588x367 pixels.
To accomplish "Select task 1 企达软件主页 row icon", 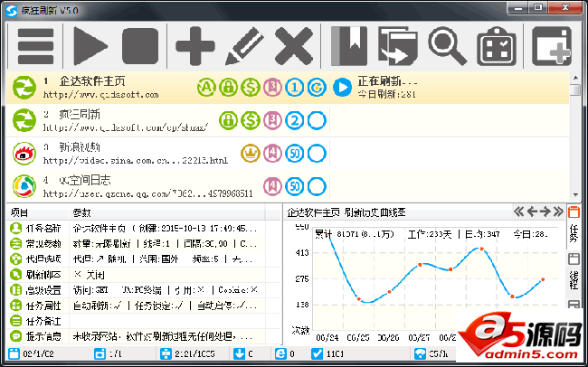I will [x=24, y=88].
